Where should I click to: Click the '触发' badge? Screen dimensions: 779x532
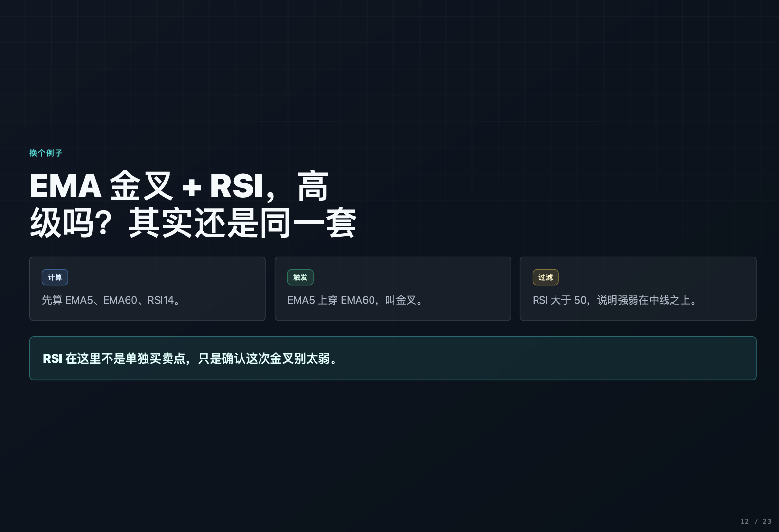point(300,277)
